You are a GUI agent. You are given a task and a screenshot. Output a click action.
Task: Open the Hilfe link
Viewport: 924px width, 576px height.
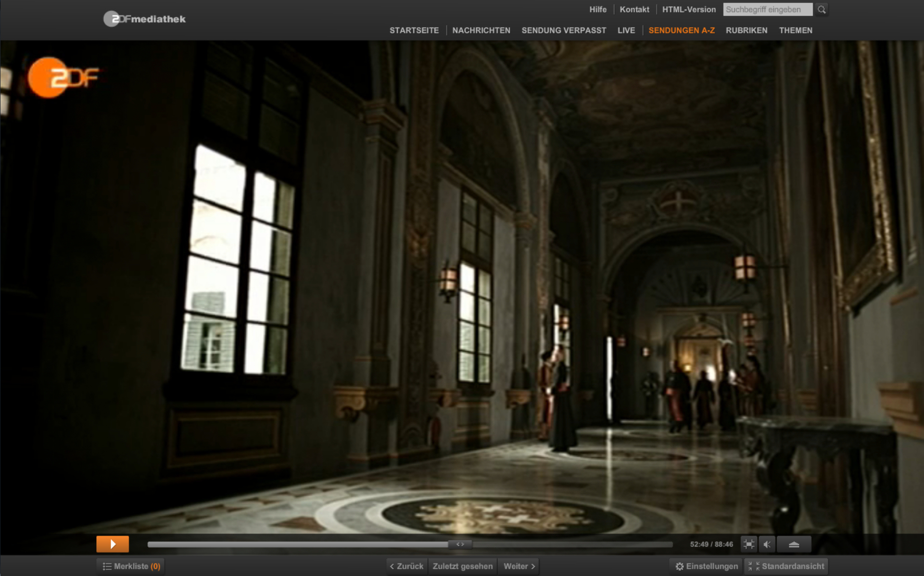coord(598,10)
